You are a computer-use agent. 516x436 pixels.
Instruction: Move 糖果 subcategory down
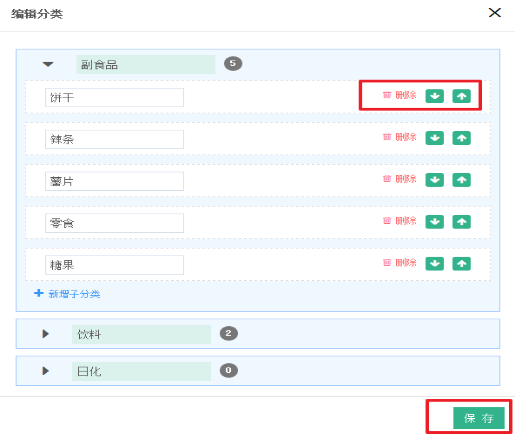[434, 264]
